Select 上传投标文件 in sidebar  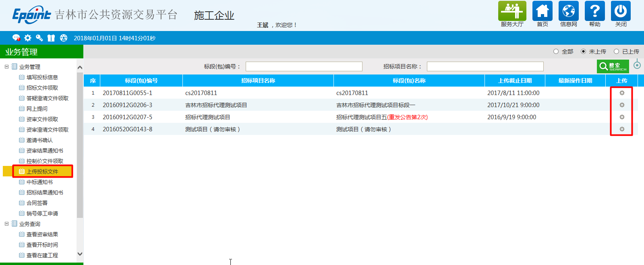pyautogui.click(x=42, y=172)
